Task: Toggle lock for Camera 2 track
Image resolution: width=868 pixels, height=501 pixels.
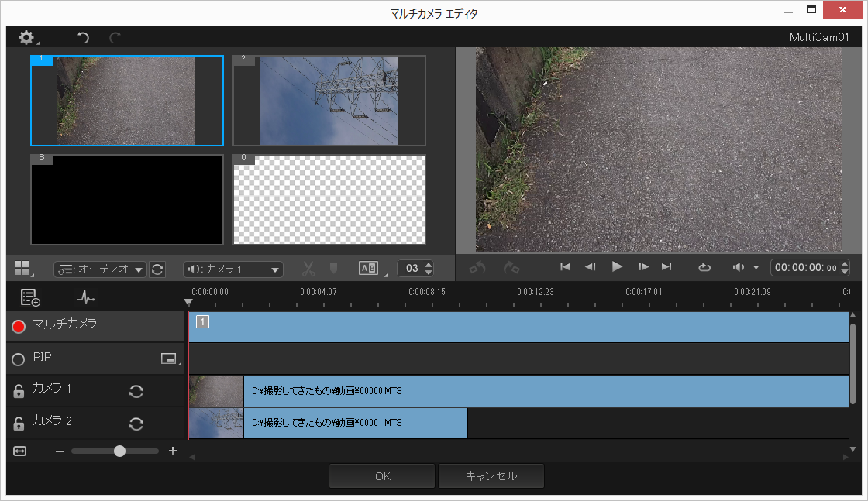Action: pos(19,423)
